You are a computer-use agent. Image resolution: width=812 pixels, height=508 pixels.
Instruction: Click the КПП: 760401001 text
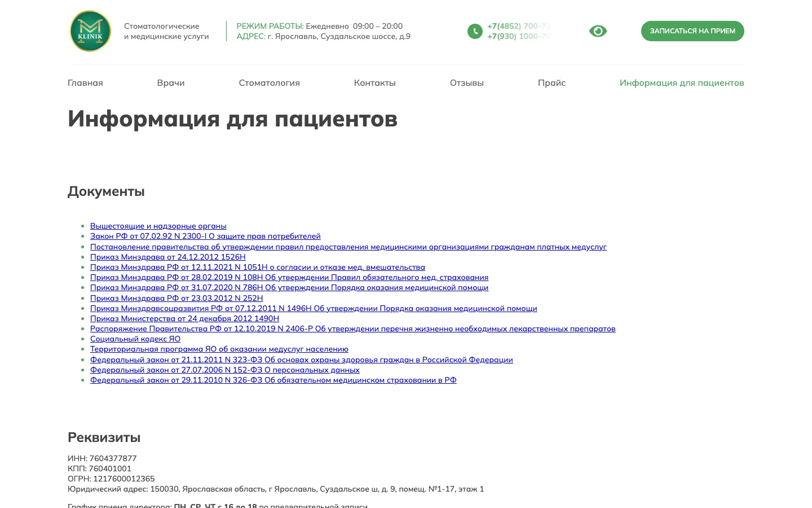coord(99,468)
